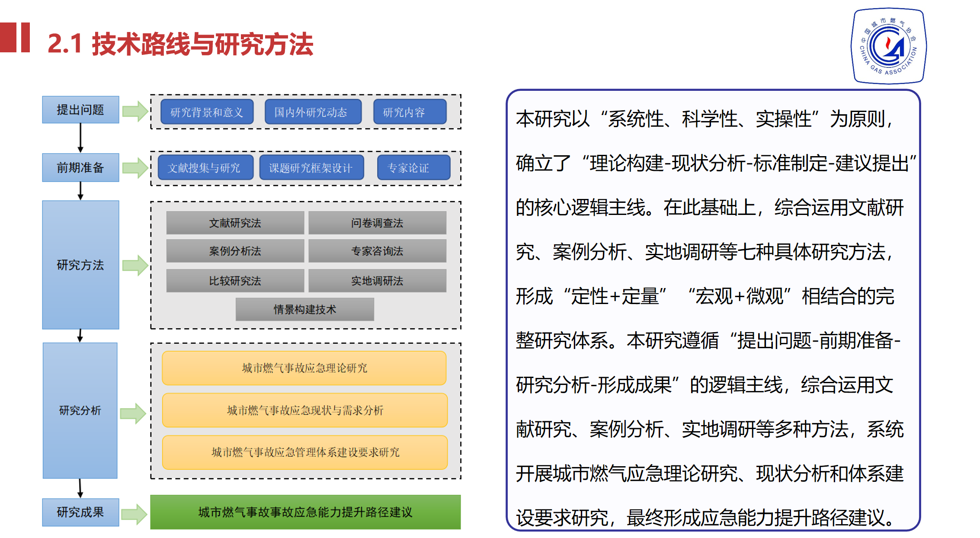The width and height of the screenshot is (980, 538).
Task: Click 城市燃气事故应急理论研究 yellow box
Action: tap(304, 368)
